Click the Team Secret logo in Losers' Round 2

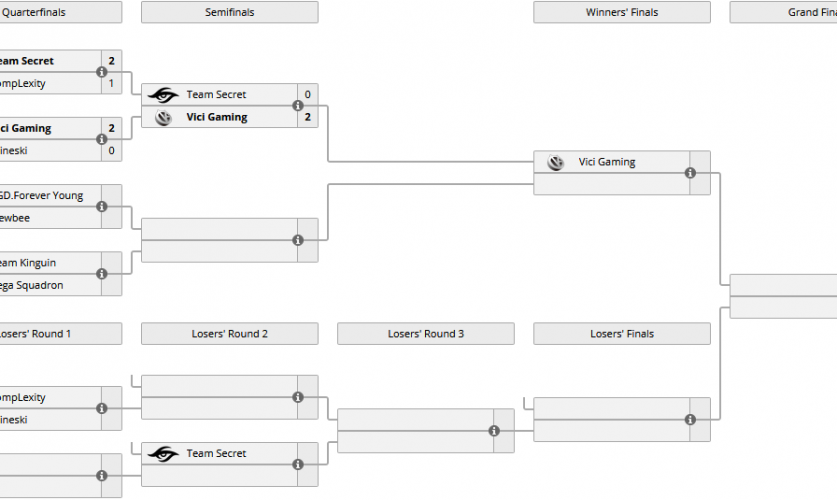163,454
